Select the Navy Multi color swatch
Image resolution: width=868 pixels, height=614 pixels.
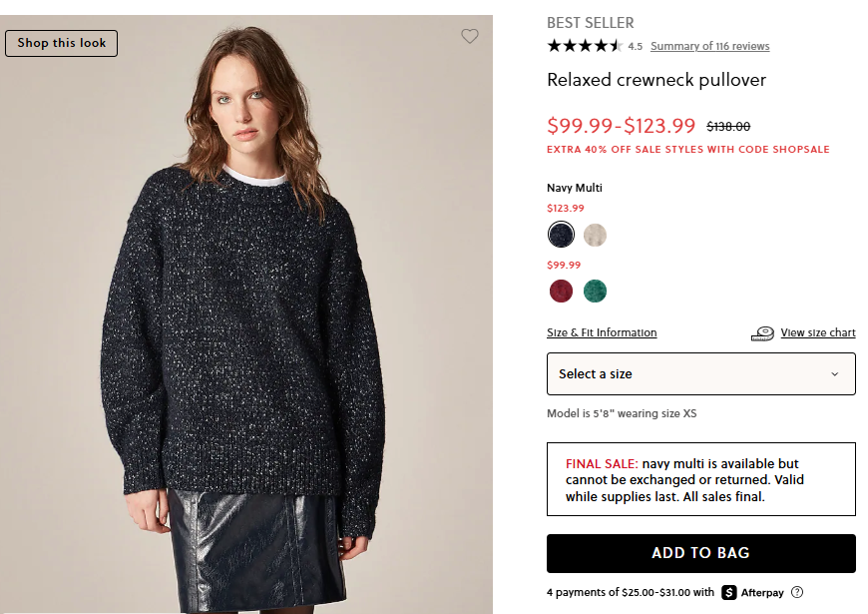tap(561, 235)
